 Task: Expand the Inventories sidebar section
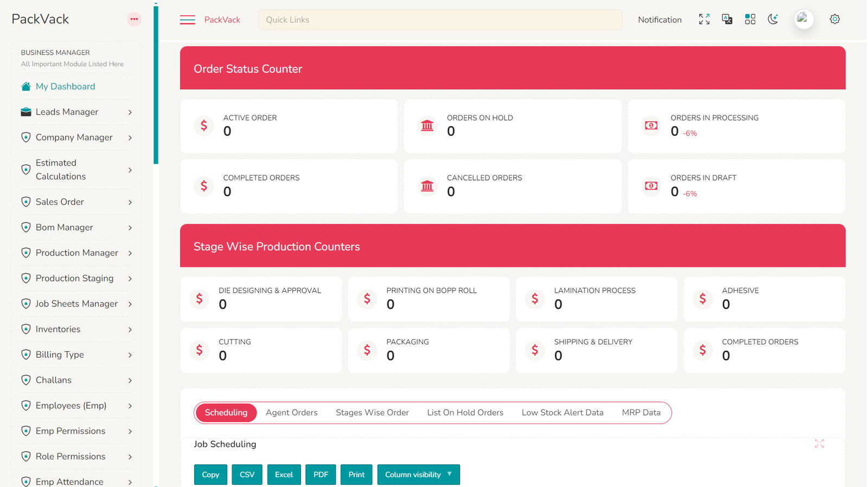click(76, 329)
